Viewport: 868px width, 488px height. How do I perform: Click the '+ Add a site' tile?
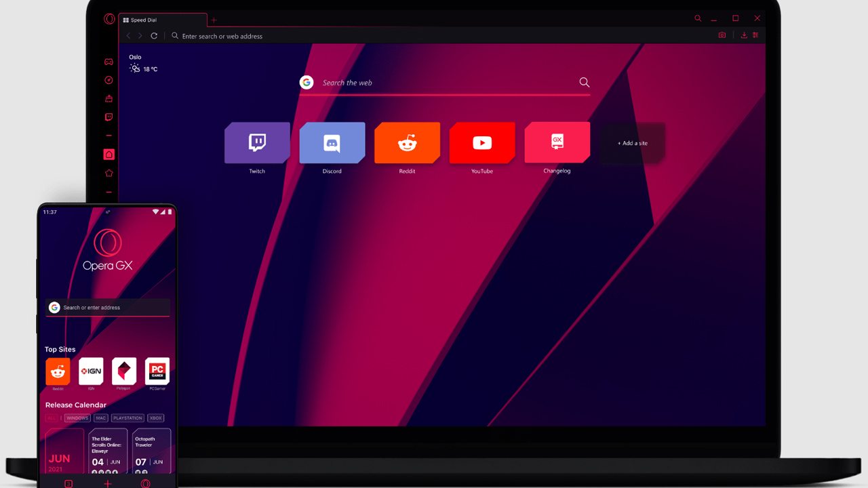[x=632, y=143]
